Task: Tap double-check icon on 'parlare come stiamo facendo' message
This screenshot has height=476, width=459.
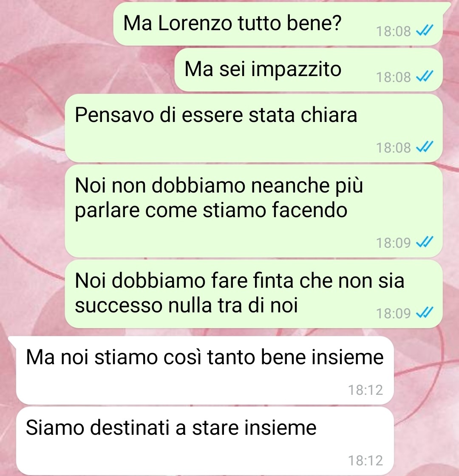Action: point(425,242)
